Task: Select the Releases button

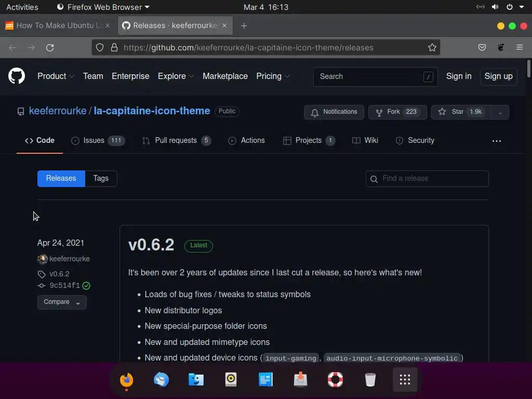Action: coord(61,179)
